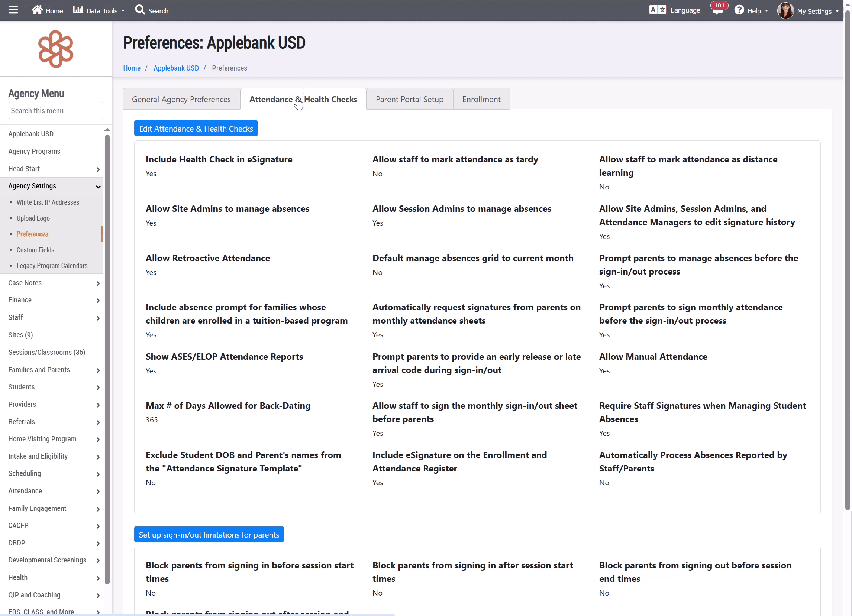This screenshot has width=852, height=616.
Task: Click the Language translate icon
Action: click(x=657, y=10)
